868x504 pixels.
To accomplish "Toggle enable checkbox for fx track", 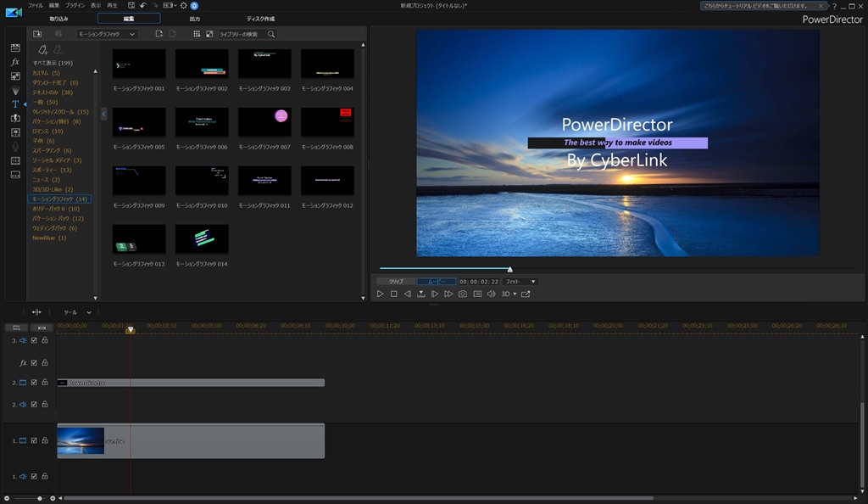I will 34,363.
